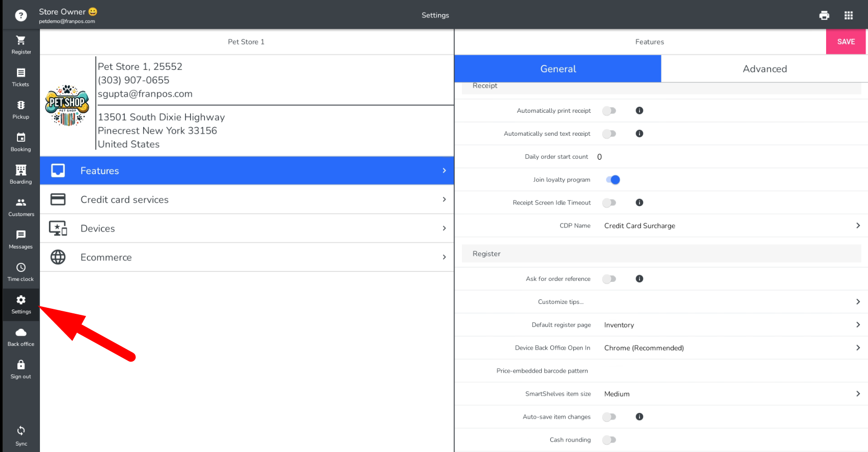The height and width of the screenshot is (452, 868).
Task: Expand Device Back Office Open In selector
Action: tap(730, 348)
